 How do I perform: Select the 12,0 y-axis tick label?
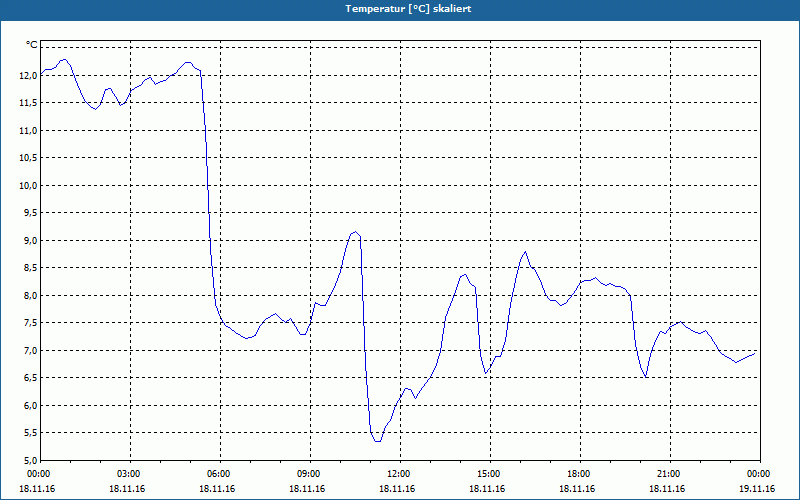tap(28, 76)
